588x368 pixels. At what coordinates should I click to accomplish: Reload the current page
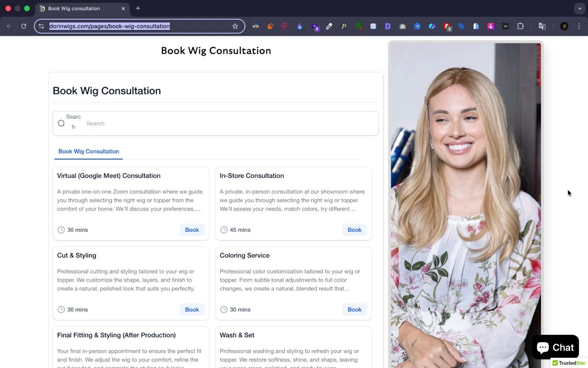pyautogui.click(x=24, y=26)
